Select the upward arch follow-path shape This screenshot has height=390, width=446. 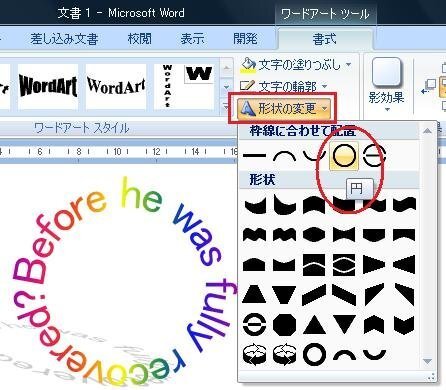pos(284,156)
